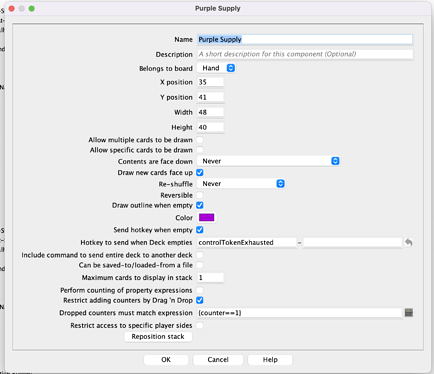Click the empty keystroke field after the dash
The height and width of the screenshot is (374, 434).
click(352, 242)
